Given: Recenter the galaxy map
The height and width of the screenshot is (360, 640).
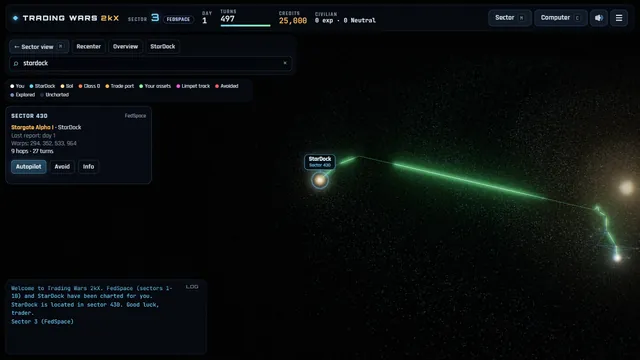Looking at the screenshot, I should [x=89, y=47].
